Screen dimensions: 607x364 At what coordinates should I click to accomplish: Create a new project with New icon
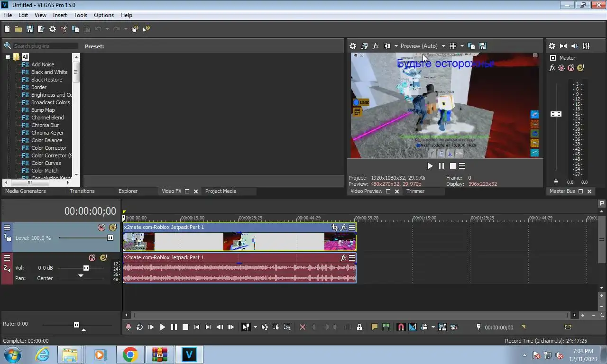pos(7,29)
